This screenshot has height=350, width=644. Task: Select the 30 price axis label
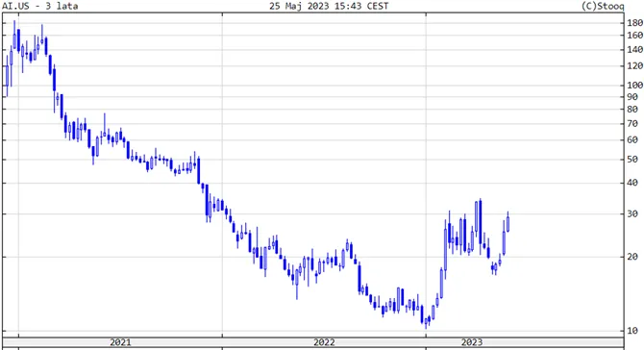pos(632,214)
